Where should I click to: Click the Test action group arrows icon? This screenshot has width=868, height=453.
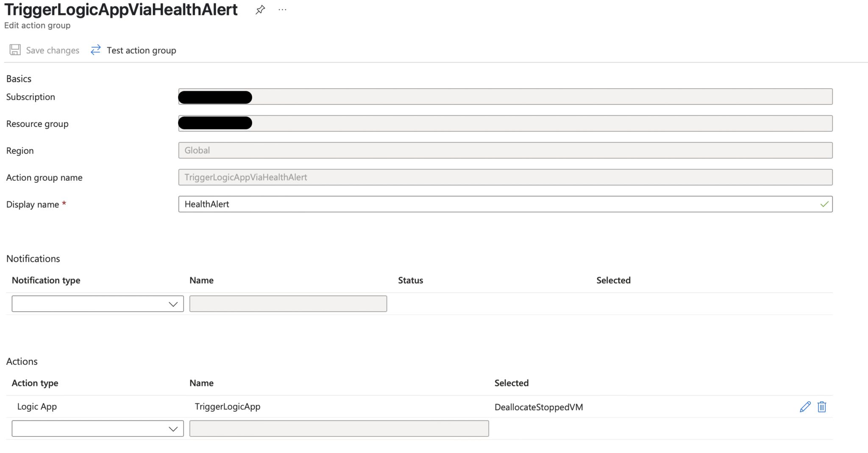pos(96,50)
